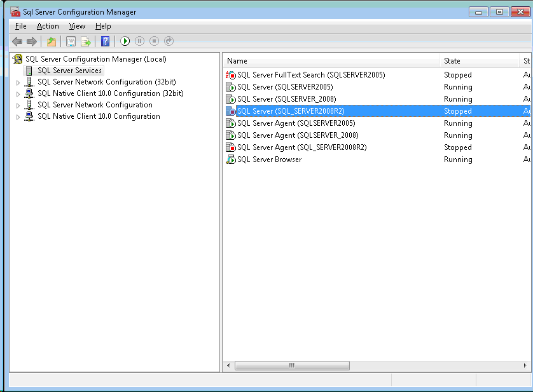Click the Stop Service toolbar icon
The image size is (533, 392).
click(154, 41)
